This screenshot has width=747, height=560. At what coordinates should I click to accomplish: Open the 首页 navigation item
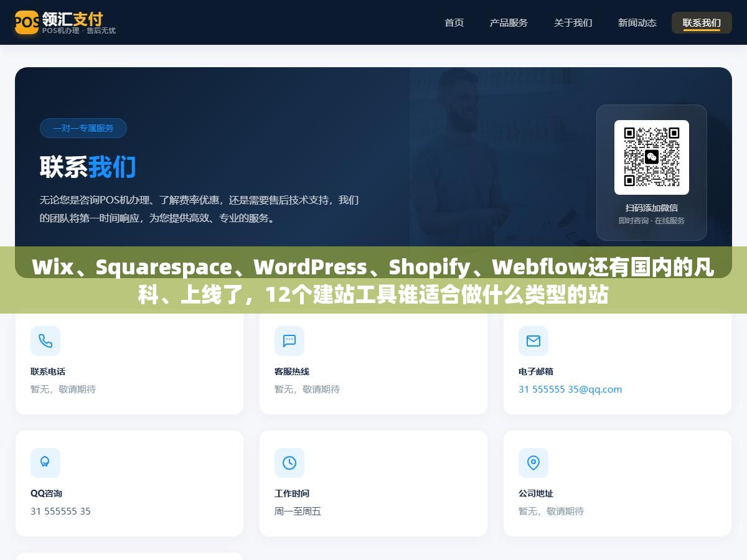click(x=454, y=22)
